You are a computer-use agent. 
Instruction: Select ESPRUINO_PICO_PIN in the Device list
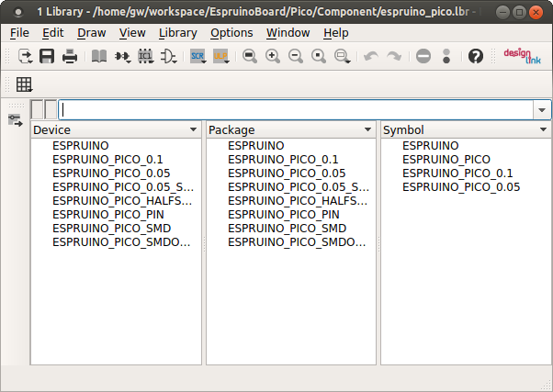tap(107, 214)
